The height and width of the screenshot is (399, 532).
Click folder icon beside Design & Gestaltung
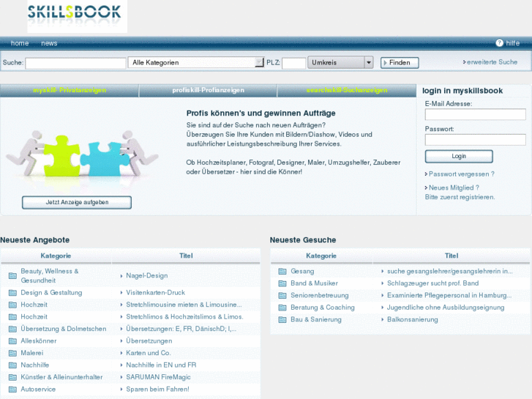12,293
